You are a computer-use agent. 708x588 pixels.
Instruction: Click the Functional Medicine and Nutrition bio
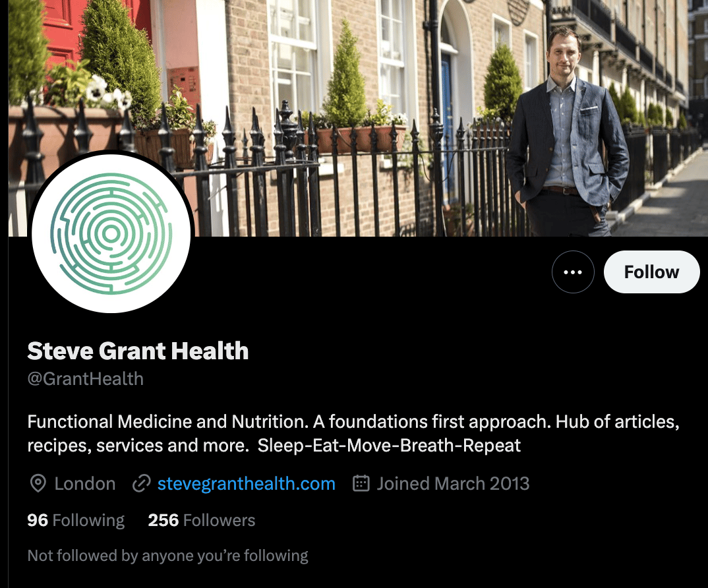pos(353,434)
